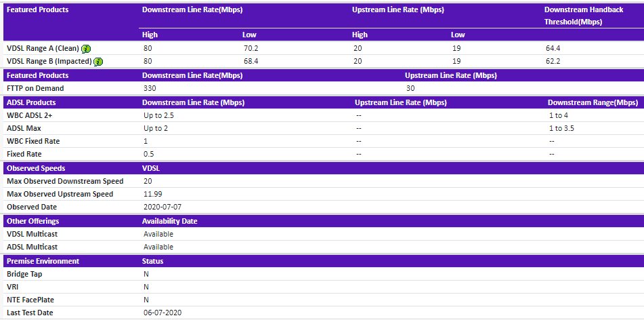Viewport: 644px width, 320px height.
Task: Click the Max Observed Upstream Speed value 11.99
Action: pos(153,194)
